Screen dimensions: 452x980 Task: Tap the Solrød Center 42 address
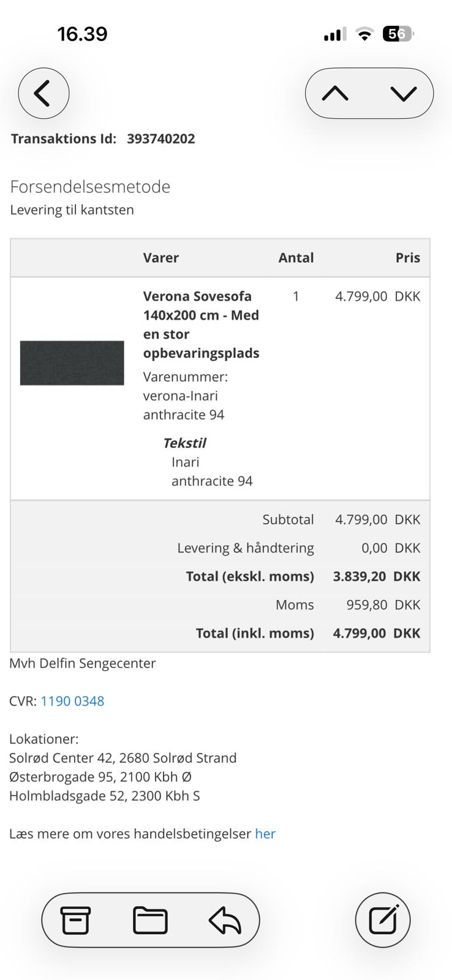(122, 758)
